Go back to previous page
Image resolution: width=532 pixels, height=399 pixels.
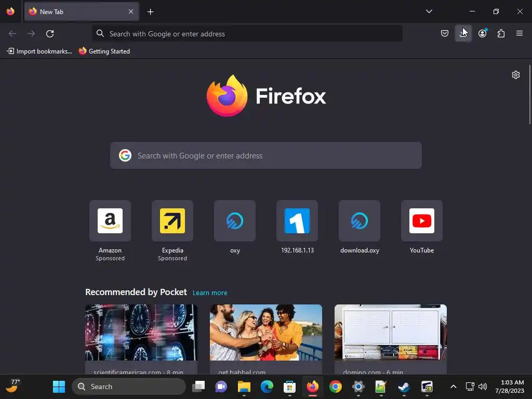pos(12,34)
